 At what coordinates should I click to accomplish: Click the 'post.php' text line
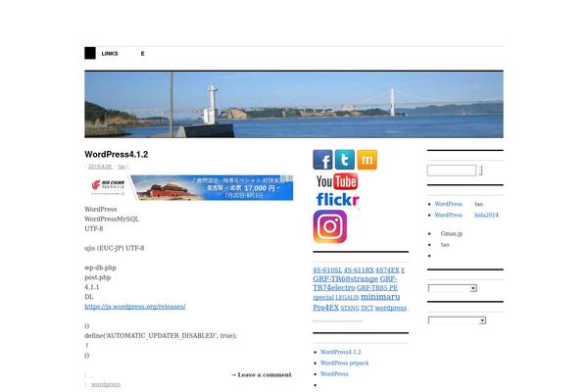[x=97, y=277]
